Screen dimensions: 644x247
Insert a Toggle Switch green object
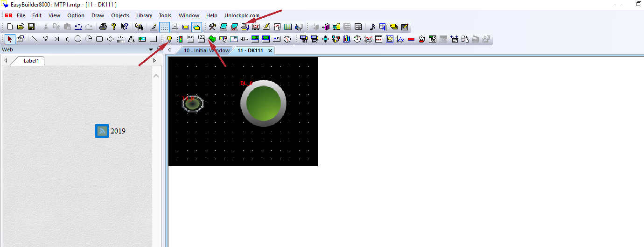pos(212,39)
